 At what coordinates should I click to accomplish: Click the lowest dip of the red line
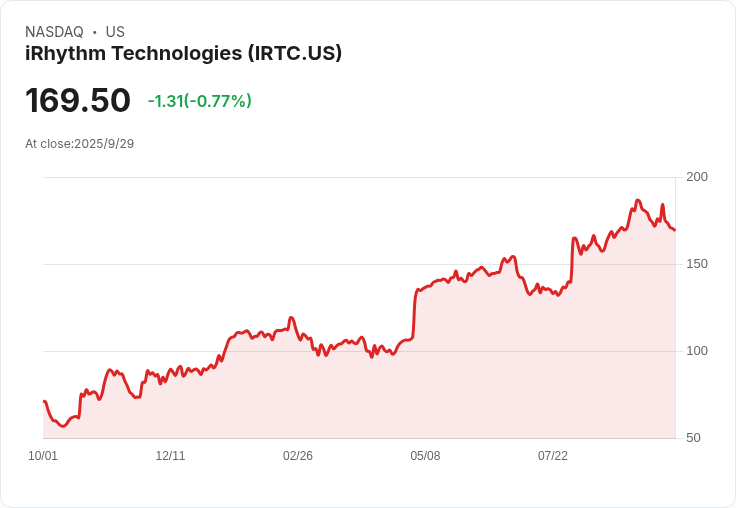62,426
